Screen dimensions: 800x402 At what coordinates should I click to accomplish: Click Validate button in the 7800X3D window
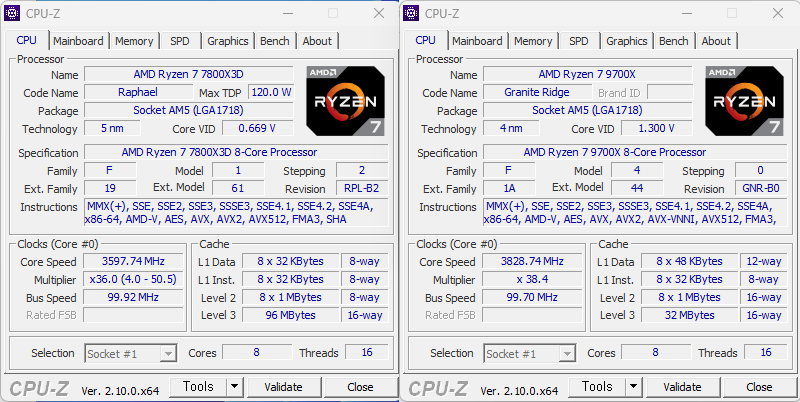pos(283,387)
